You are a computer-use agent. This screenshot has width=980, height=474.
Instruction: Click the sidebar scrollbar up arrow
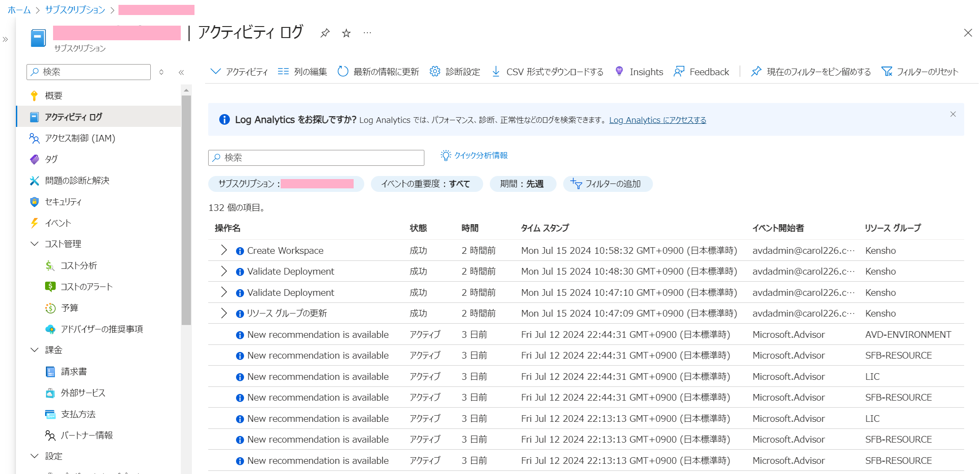[186, 90]
